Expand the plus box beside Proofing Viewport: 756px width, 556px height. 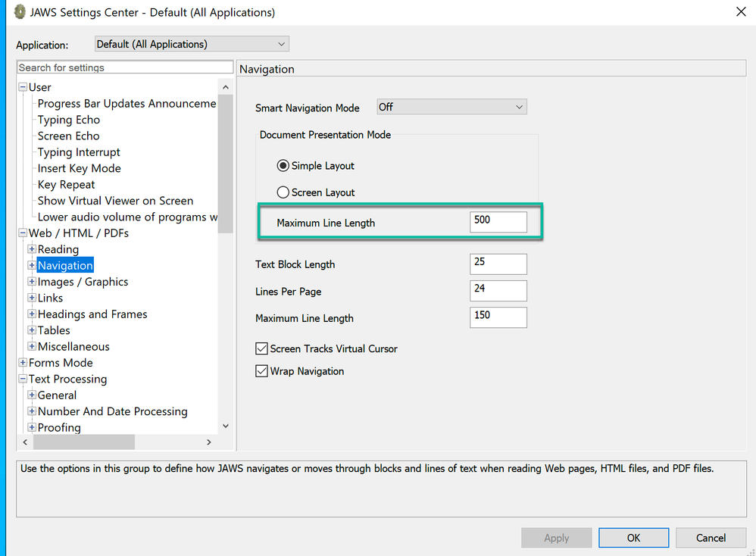[x=32, y=427]
